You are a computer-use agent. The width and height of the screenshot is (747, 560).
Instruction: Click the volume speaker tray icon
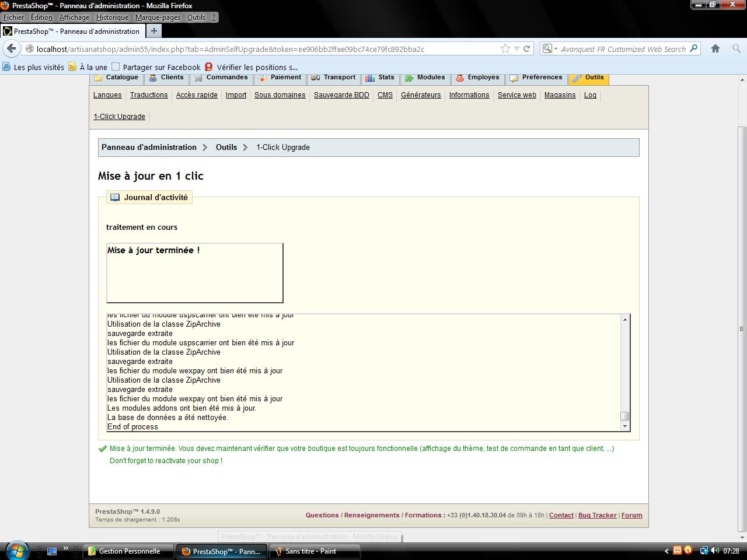[x=715, y=551]
